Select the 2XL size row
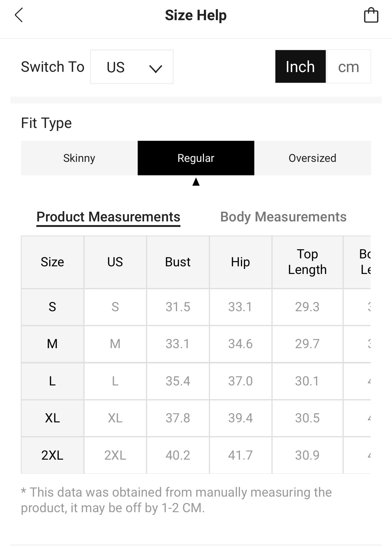The image size is (392, 547). tap(52, 455)
